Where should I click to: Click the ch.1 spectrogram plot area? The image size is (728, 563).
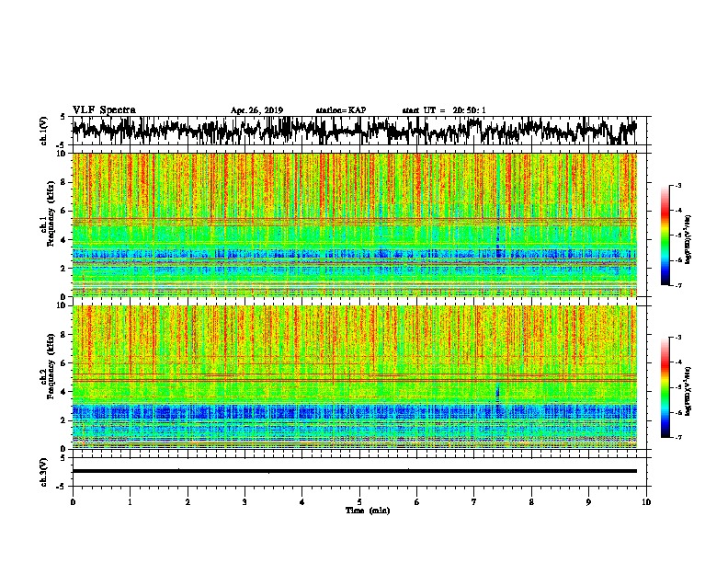tap(355, 224)
